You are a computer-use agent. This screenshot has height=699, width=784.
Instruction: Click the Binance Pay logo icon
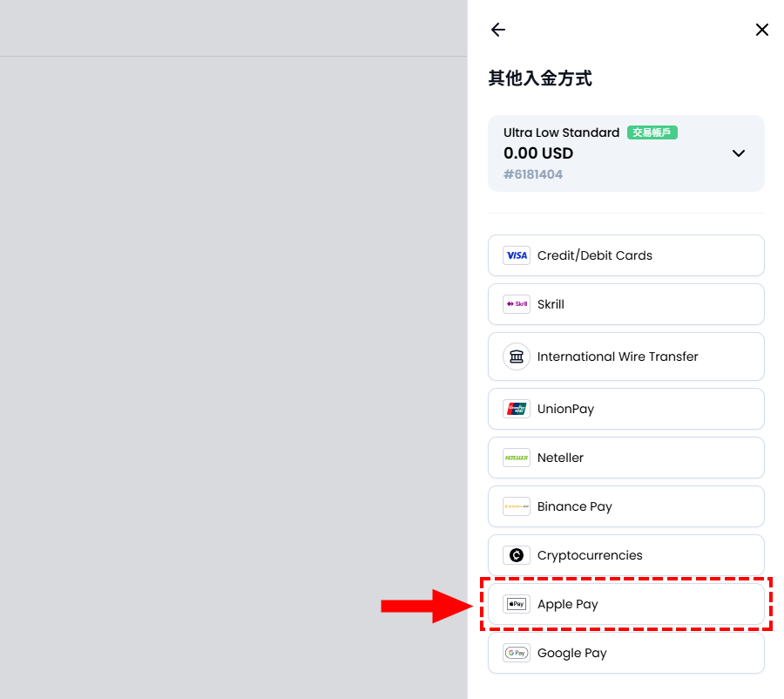coord(517,506)
